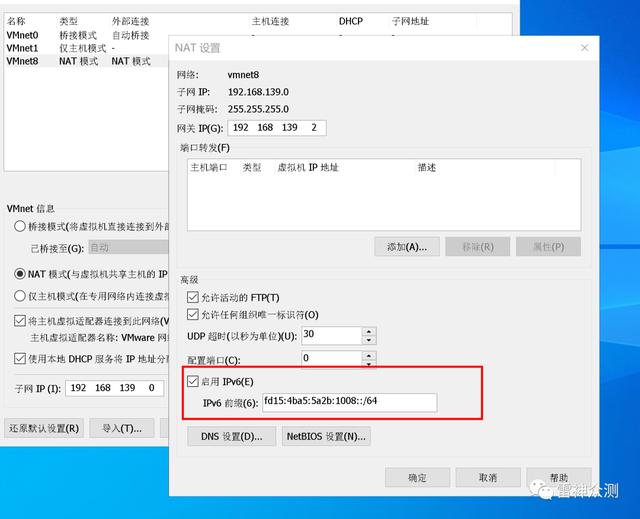The image size is (640, 519).
Task: Click the 网关 IP address field
Action: pos(277,128)
